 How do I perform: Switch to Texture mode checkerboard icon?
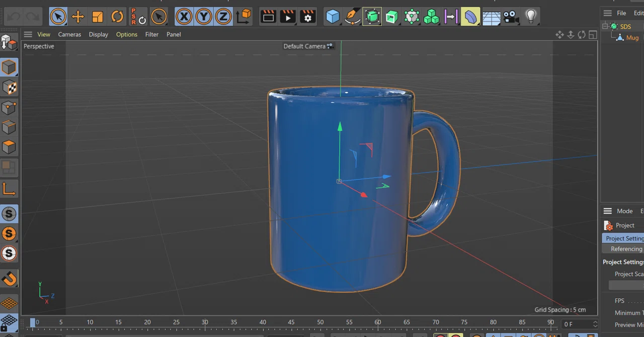tap(9, 88)
